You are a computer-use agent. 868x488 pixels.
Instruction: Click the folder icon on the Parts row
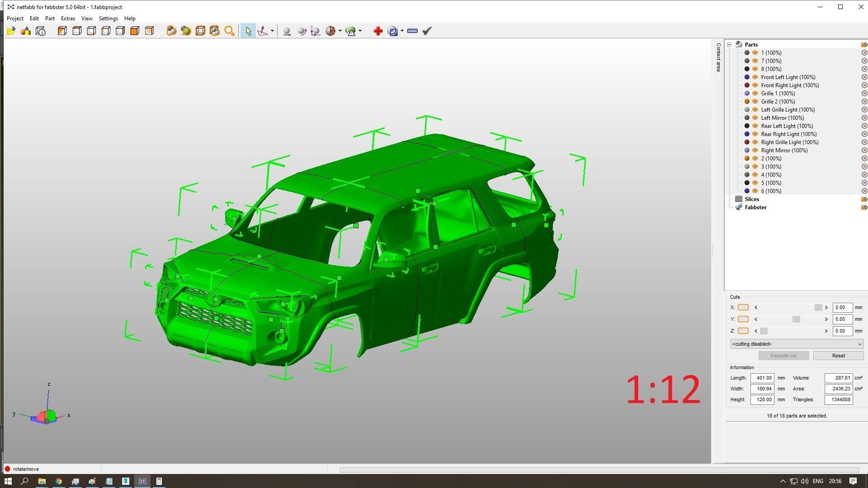(864, 45)
